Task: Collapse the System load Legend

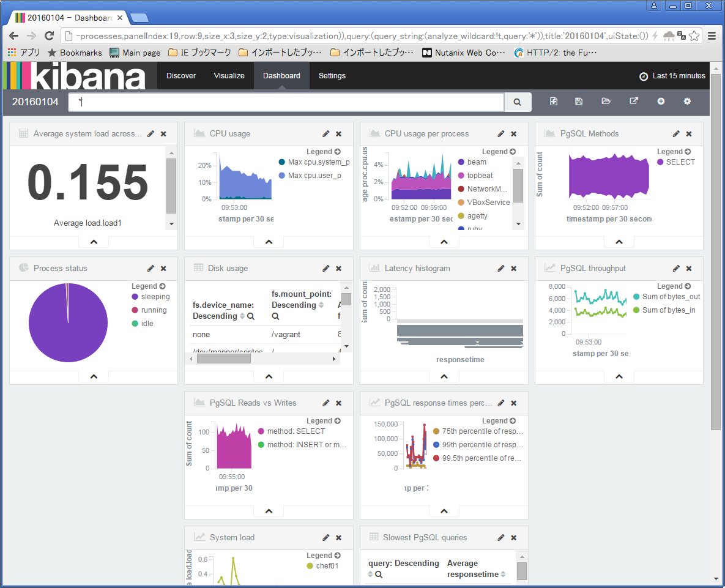Action: [x=324, y=555]
